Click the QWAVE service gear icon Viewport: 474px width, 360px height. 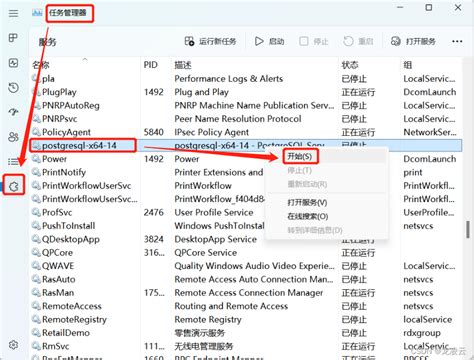(36, 266)
